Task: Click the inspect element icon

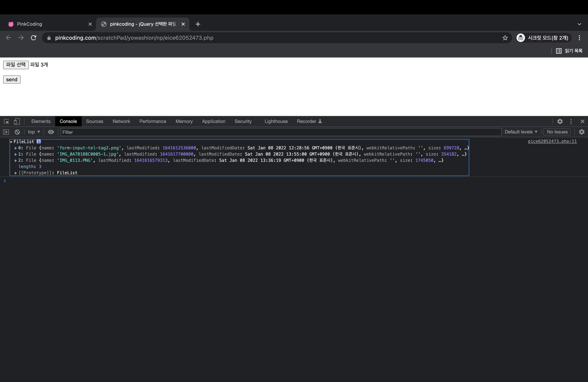Action: (6, 121)
